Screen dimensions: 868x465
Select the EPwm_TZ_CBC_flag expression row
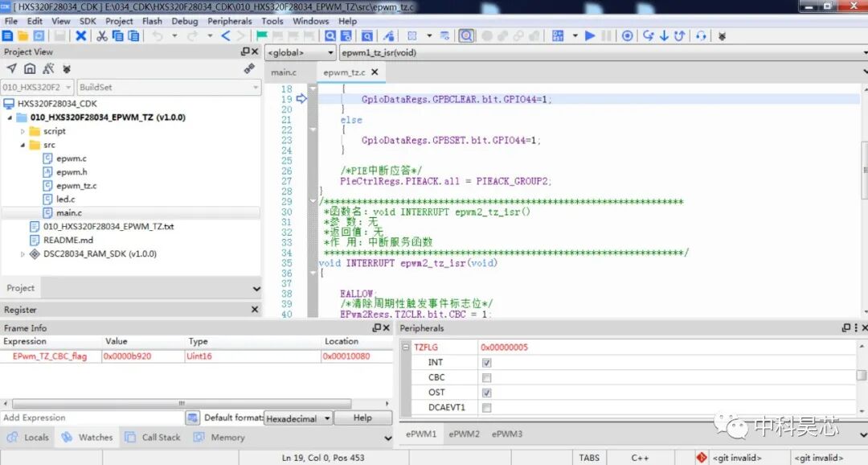[x=196, y=356]
